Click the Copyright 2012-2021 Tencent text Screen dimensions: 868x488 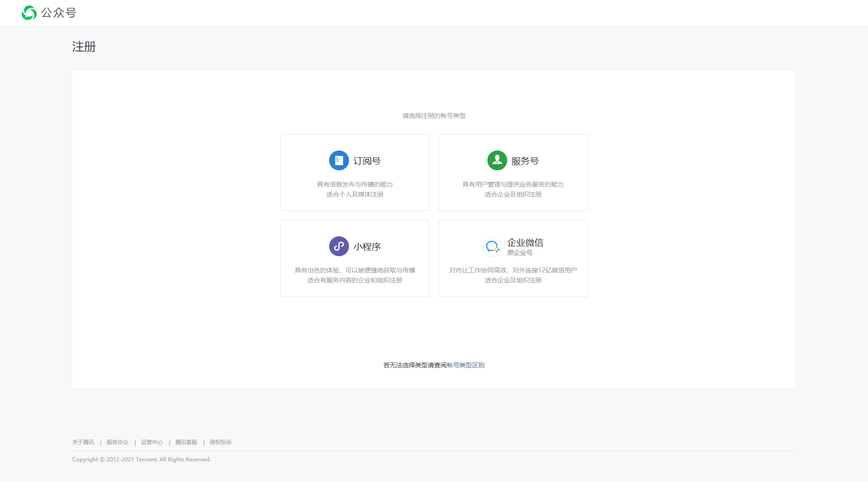point(142,460)
